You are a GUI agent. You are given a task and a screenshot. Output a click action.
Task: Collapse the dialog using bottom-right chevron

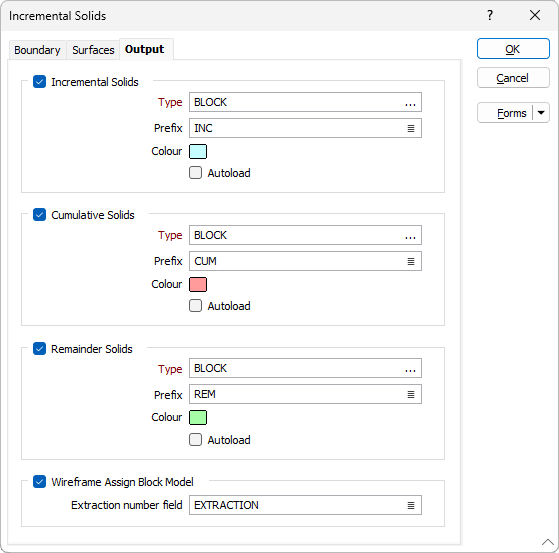548,542
